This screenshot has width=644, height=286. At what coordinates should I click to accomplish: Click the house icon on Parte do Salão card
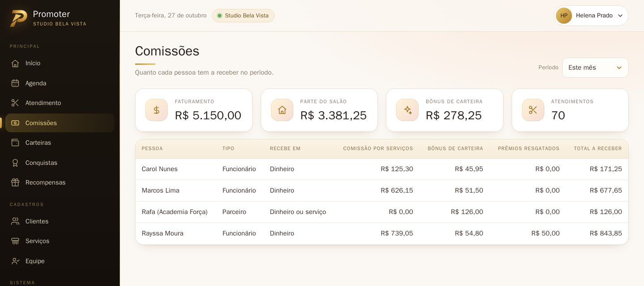coord(282,110)
